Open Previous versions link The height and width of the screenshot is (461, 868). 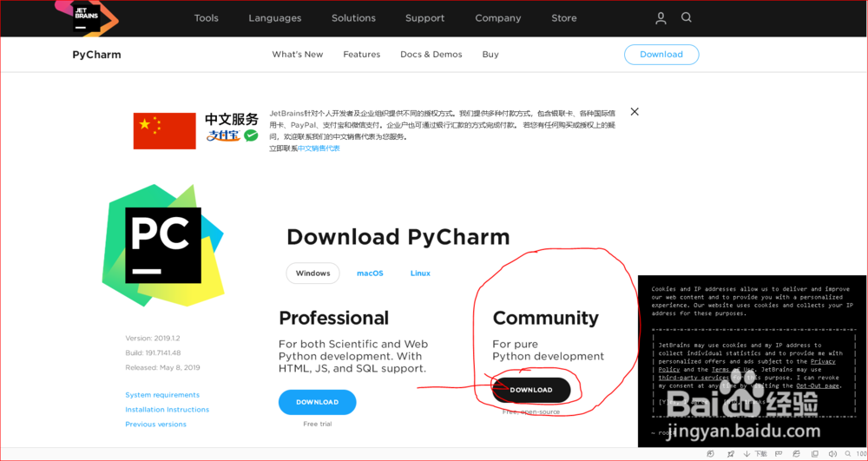pyautogui.click(x=155, y=425)
